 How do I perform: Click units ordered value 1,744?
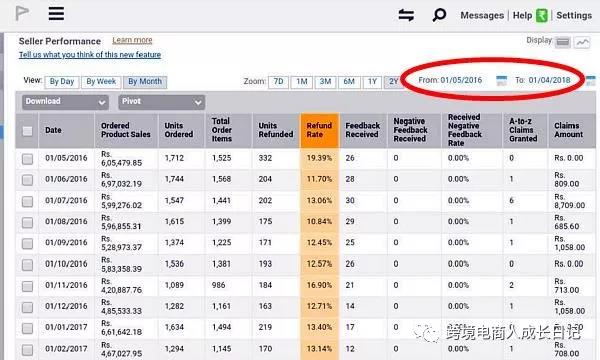point(174,179)
